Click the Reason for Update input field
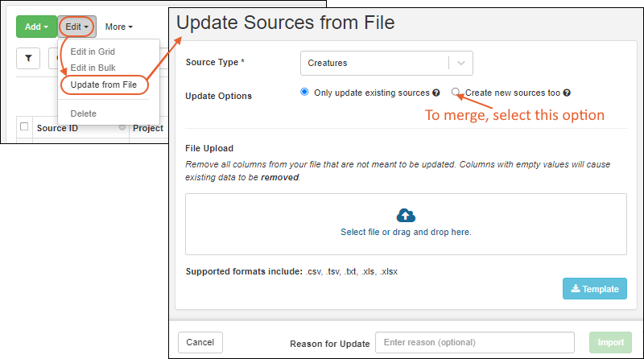 (474, 343)
